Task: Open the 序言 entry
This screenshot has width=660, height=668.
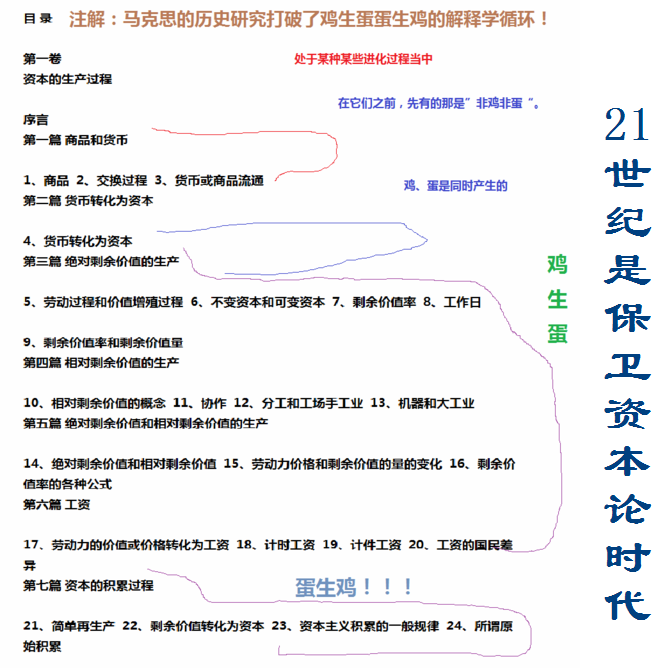Action: coord(36,119)
